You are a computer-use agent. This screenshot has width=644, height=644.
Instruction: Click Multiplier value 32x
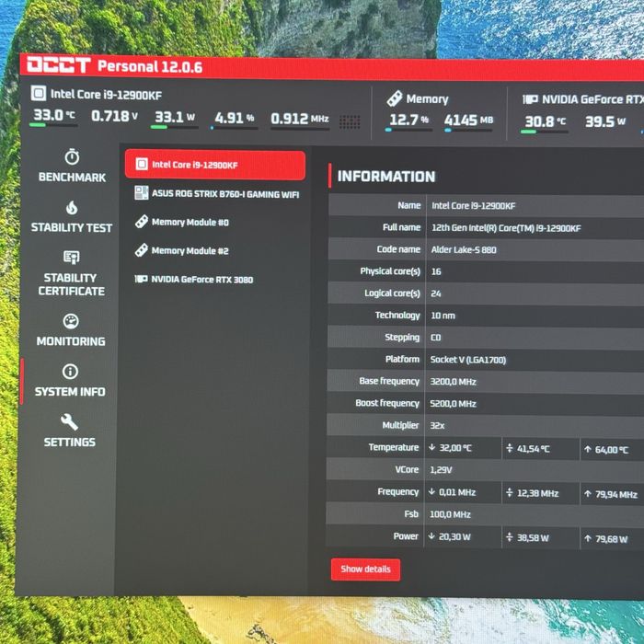(437, 425)
